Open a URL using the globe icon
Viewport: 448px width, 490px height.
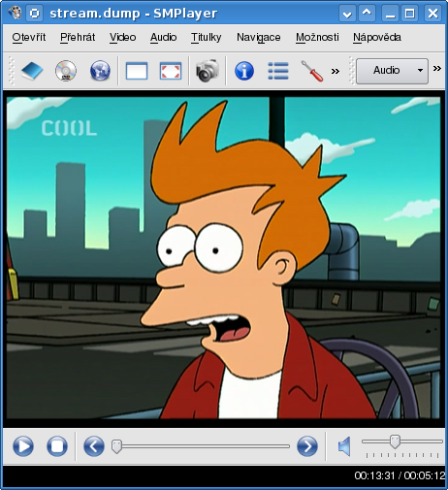(100, 71)
